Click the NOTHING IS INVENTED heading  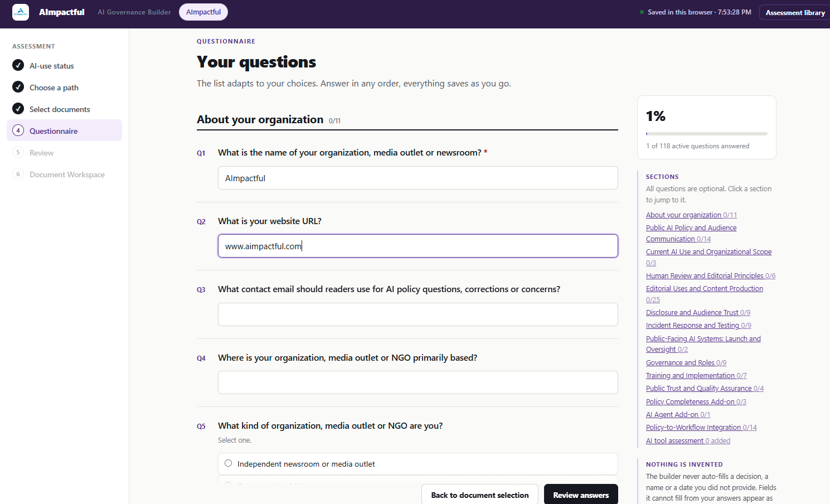[685, 464]
